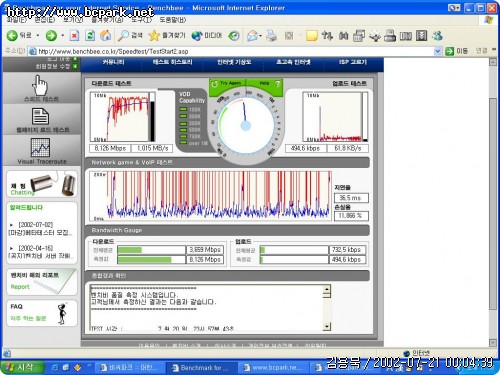The image size is (500, 375).
Task: Open the Forward button history dropdown arrow
Action: click(x=62, y=35)
